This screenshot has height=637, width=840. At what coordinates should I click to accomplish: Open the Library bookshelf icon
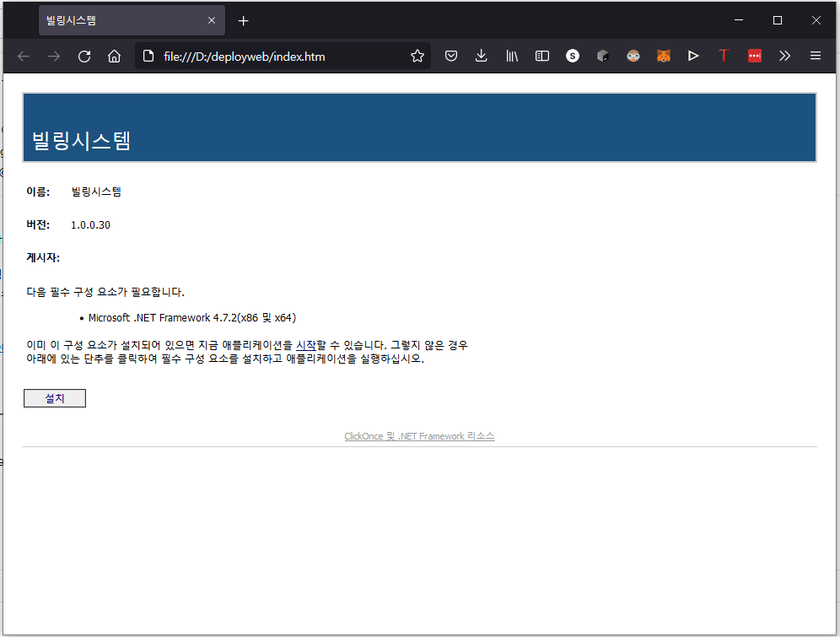coord(512,56)
